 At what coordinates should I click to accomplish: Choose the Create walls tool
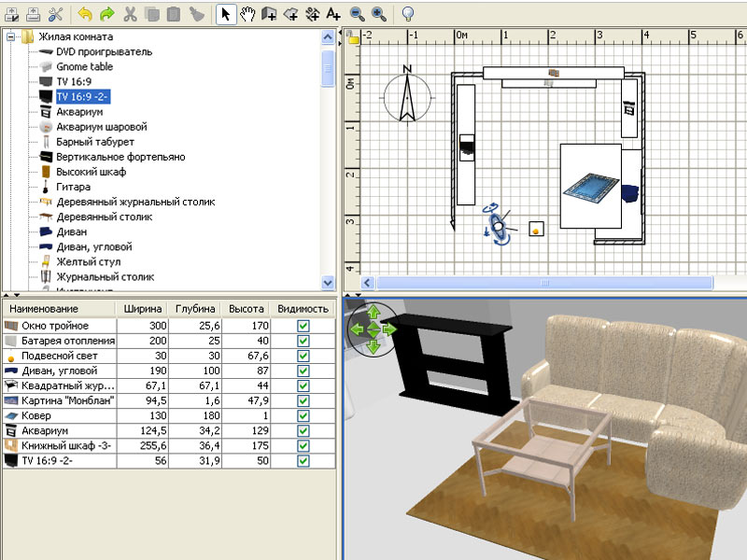pyautogui.click(x=269, y=14)
